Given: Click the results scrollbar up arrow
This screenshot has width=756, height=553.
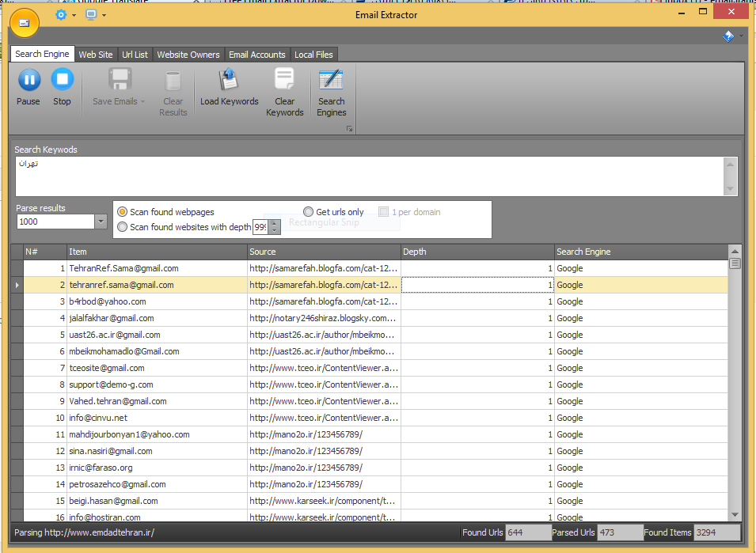Looking at the screenshot, I should pyautogui.click(x=735, y=251).
